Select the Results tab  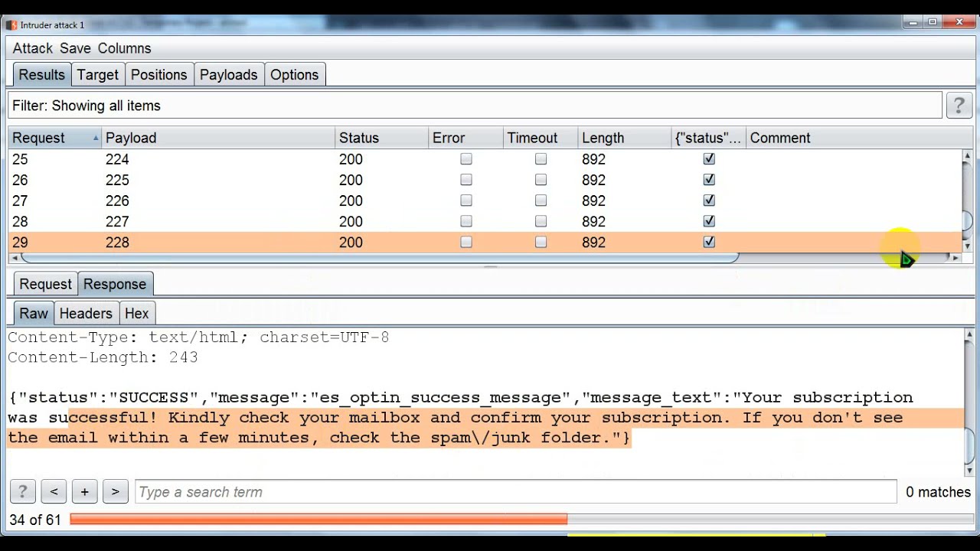[41, 75]
